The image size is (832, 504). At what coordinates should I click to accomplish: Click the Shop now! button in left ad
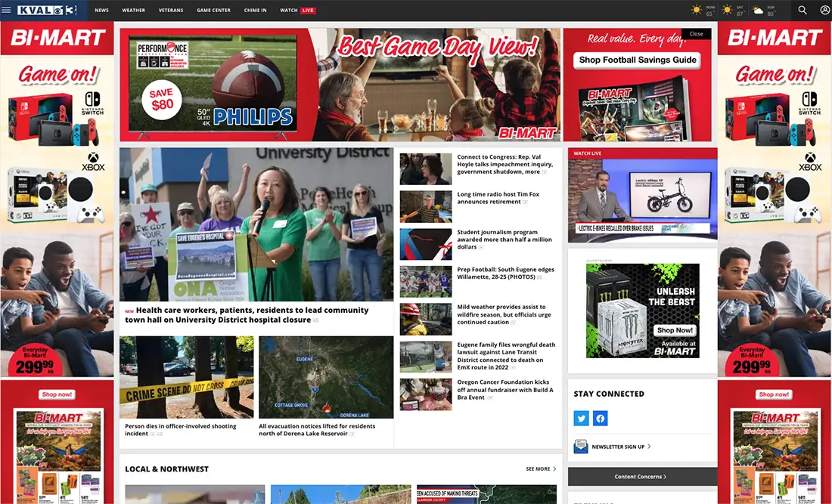coord(57,394)
